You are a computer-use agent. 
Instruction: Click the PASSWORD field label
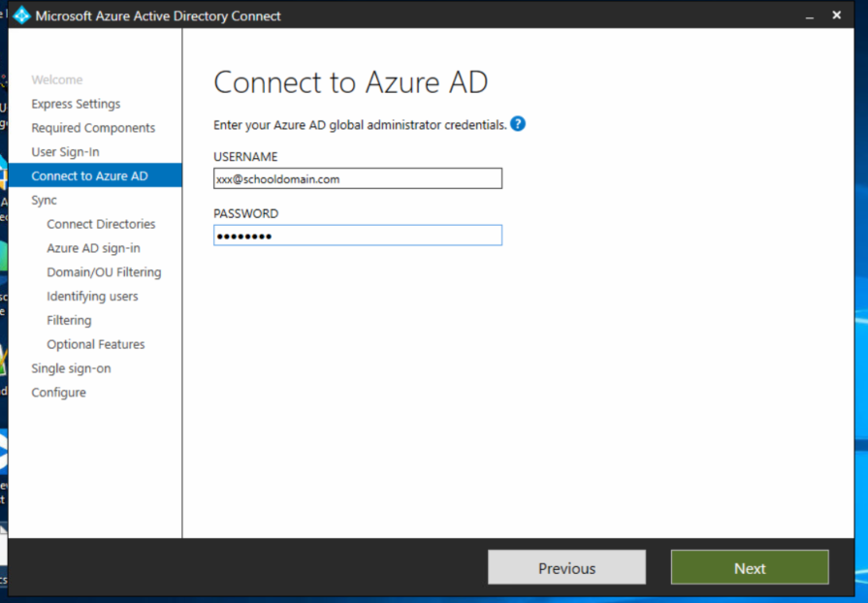(x=245, y=213)
